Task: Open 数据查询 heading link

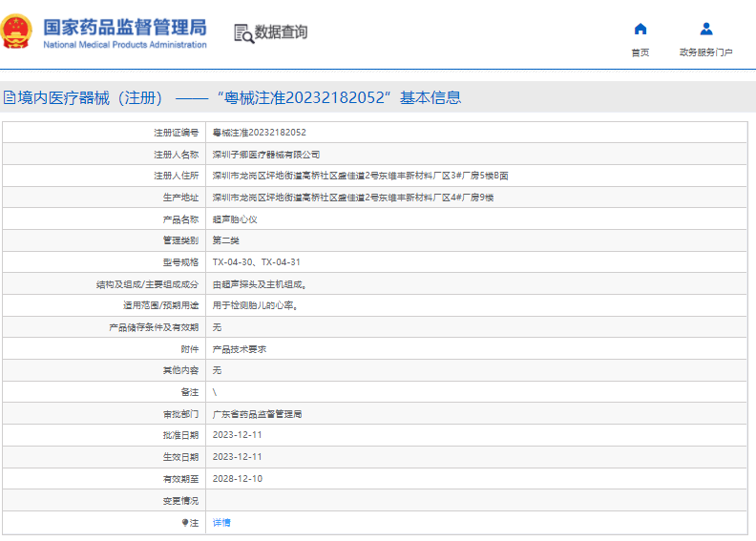Action: [281, 32]
